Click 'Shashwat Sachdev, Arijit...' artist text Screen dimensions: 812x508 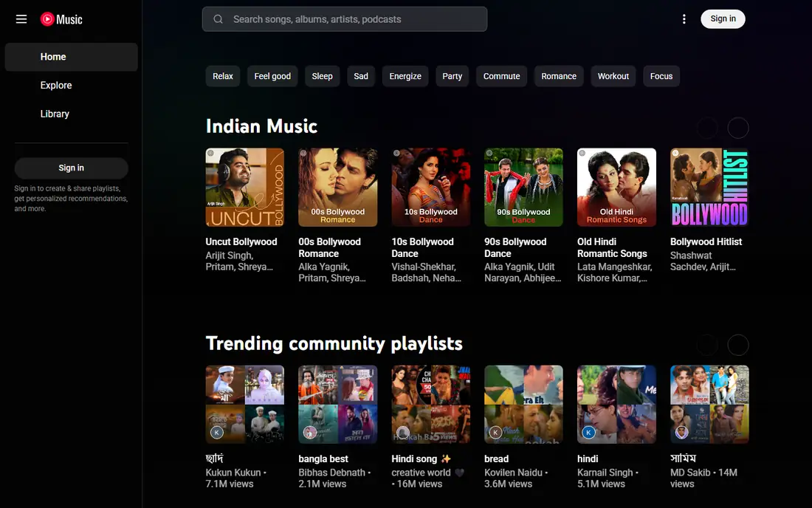coord(703,261)
